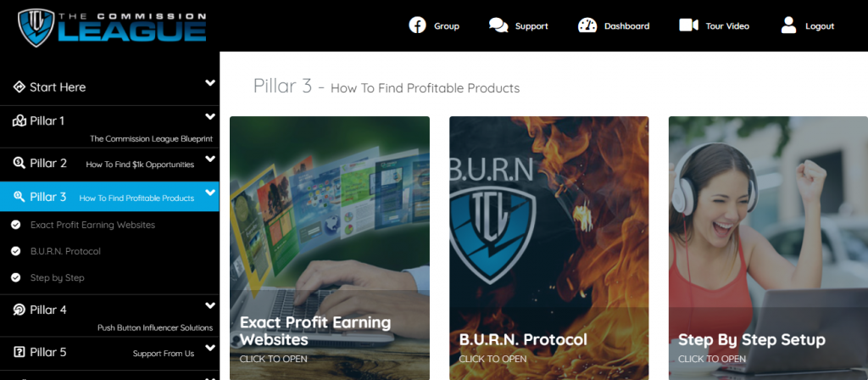
Task: Toggle checkmark beside B.U.R.N. Protocol
Action: click(15, 251)
